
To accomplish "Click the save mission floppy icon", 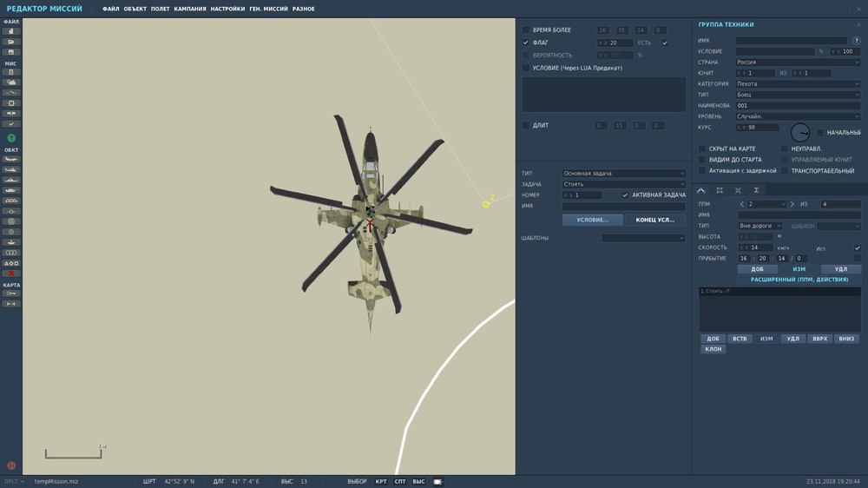I will [x=11, y=52].
